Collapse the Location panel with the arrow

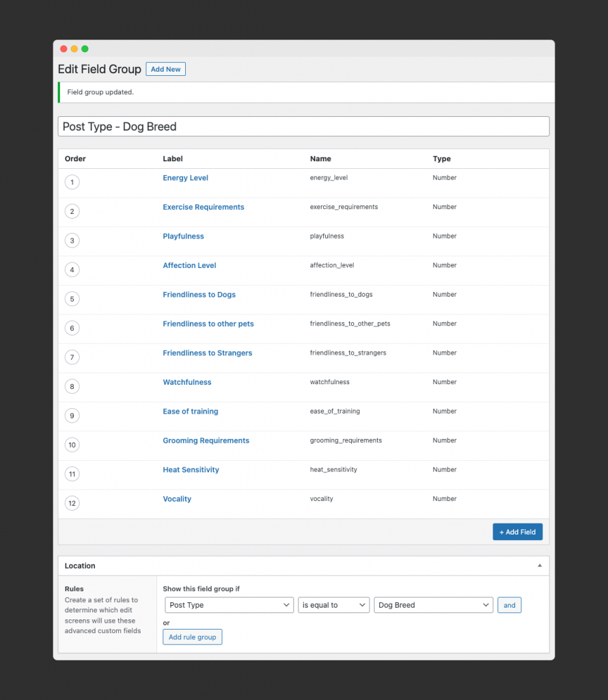point(539,565)
